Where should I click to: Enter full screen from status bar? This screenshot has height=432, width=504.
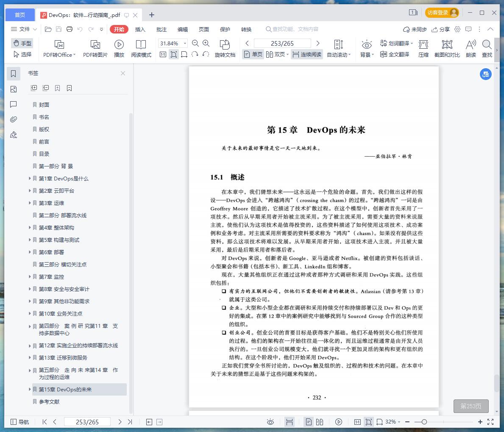point(490,422)
